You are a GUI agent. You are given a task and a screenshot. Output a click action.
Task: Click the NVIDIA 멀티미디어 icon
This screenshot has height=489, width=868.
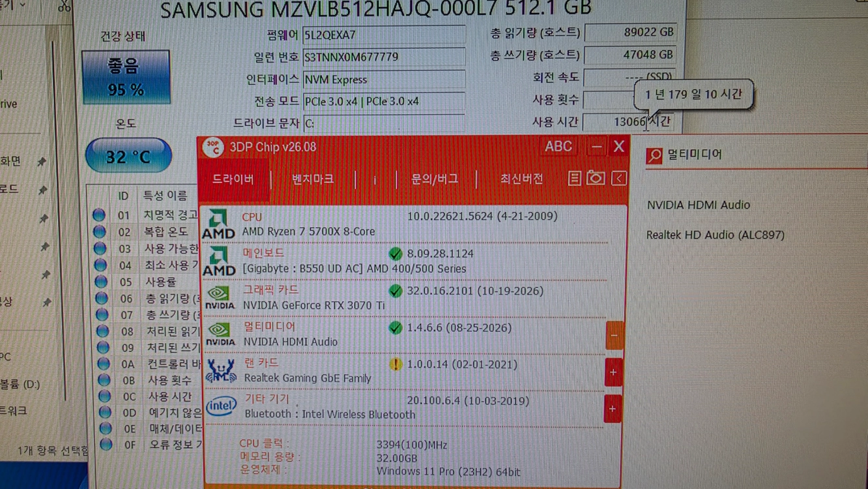point(220,334)
